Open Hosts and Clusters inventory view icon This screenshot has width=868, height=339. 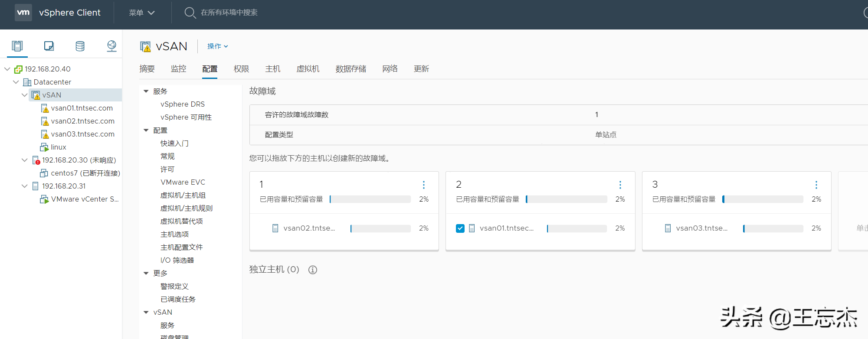point(17,46)
